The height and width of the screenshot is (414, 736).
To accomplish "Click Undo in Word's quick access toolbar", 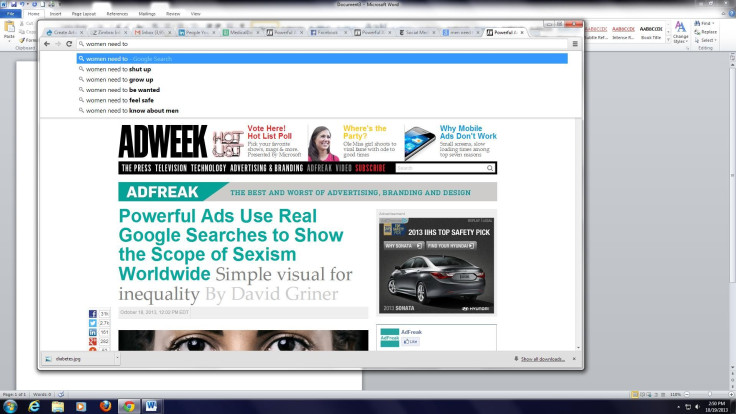I will 22,4.
